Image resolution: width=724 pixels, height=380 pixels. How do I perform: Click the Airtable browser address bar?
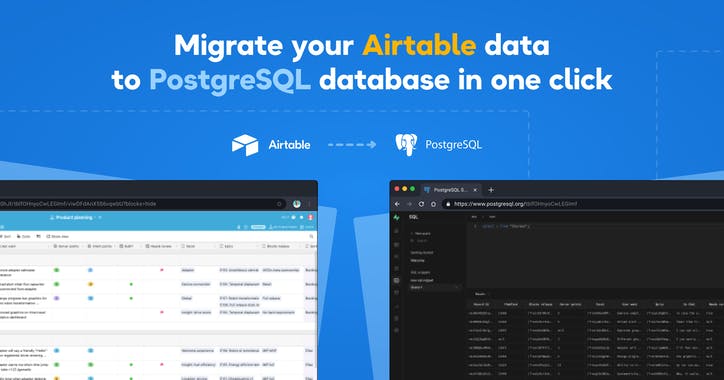[143, 204]
